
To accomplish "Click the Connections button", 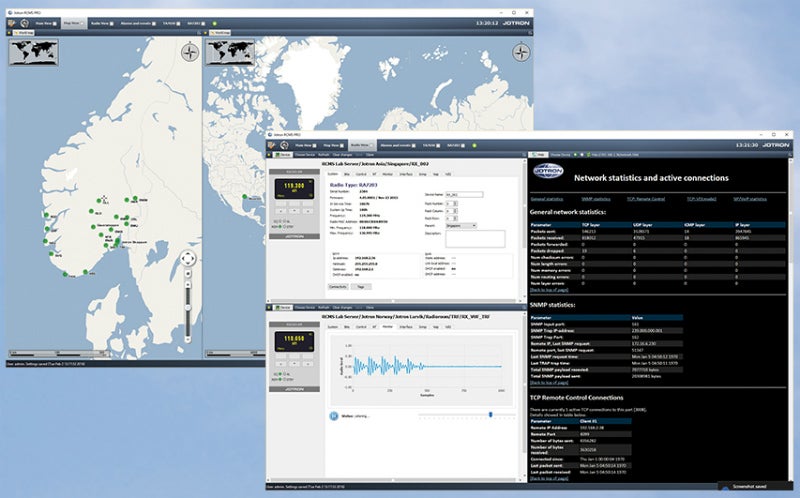I will point(339,286).
